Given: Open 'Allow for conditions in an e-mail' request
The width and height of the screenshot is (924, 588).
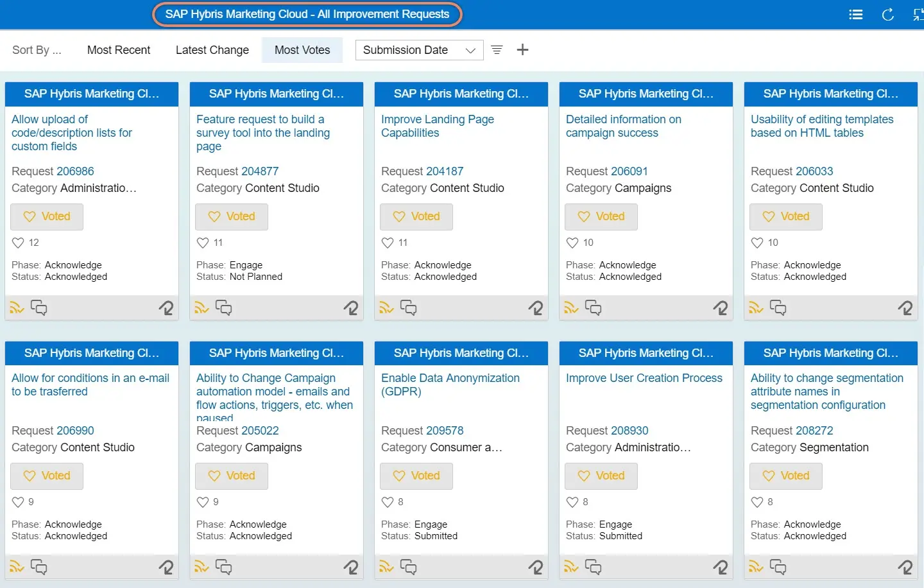Looking at the screenshot, I should pyautogui.click(x=90, y=385).
